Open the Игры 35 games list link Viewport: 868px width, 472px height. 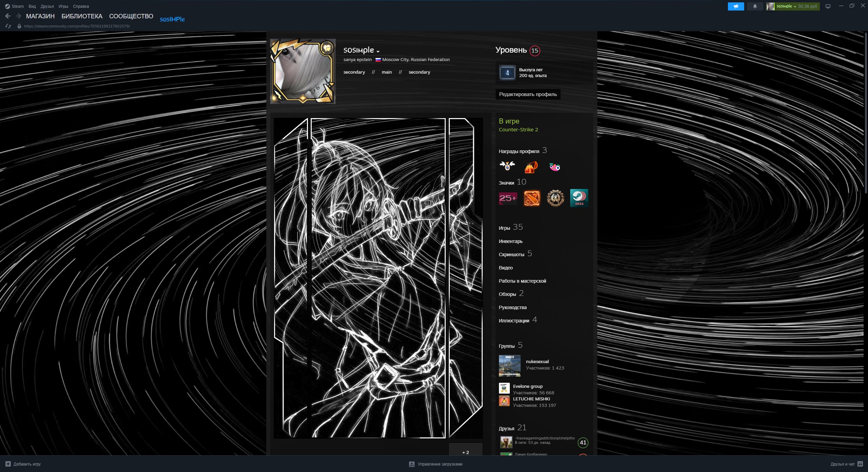coord(511,227)
